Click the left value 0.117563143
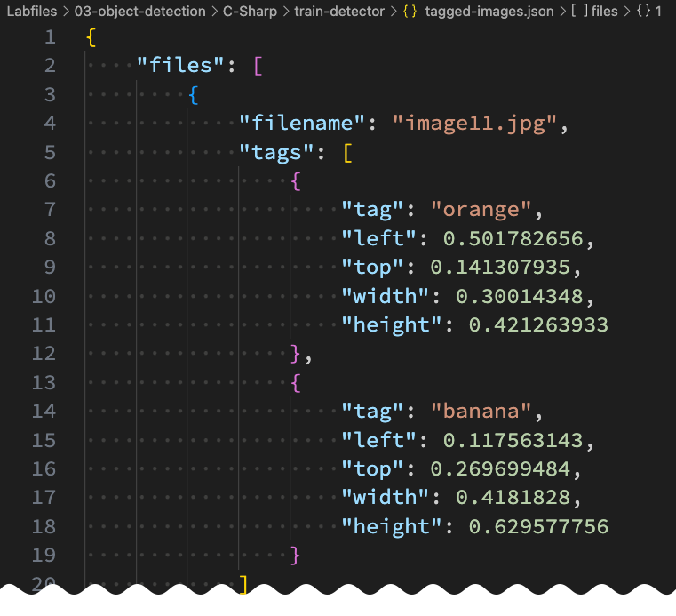 point(513,440)
